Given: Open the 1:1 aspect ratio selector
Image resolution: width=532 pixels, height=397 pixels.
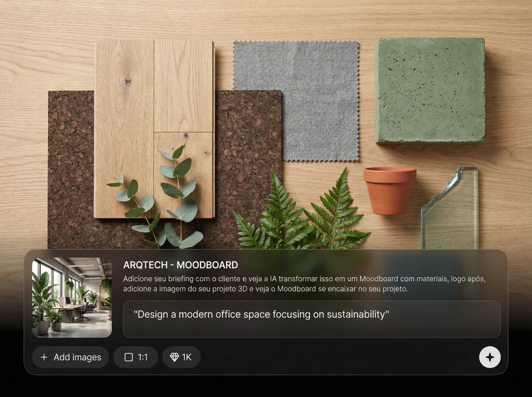Looking at the screenshot, I should click(136, 357).
